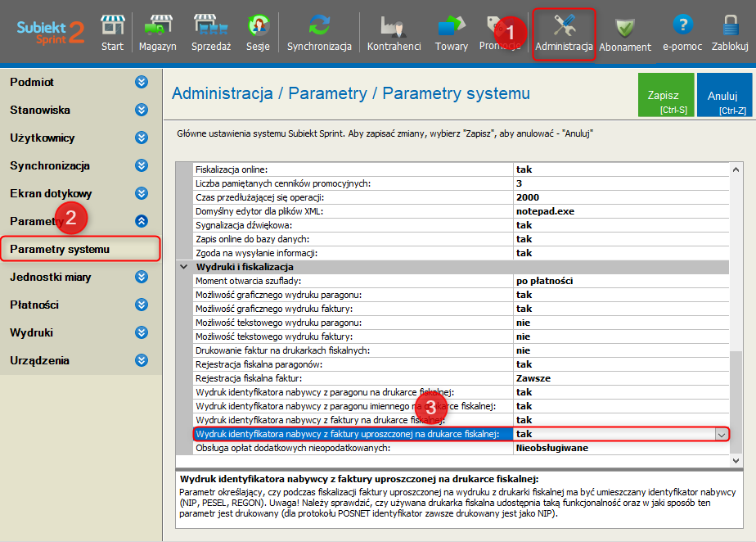Select Parametry systemu in the sidebar
This screenshot has height=542, width=756.
coord(80,249)
